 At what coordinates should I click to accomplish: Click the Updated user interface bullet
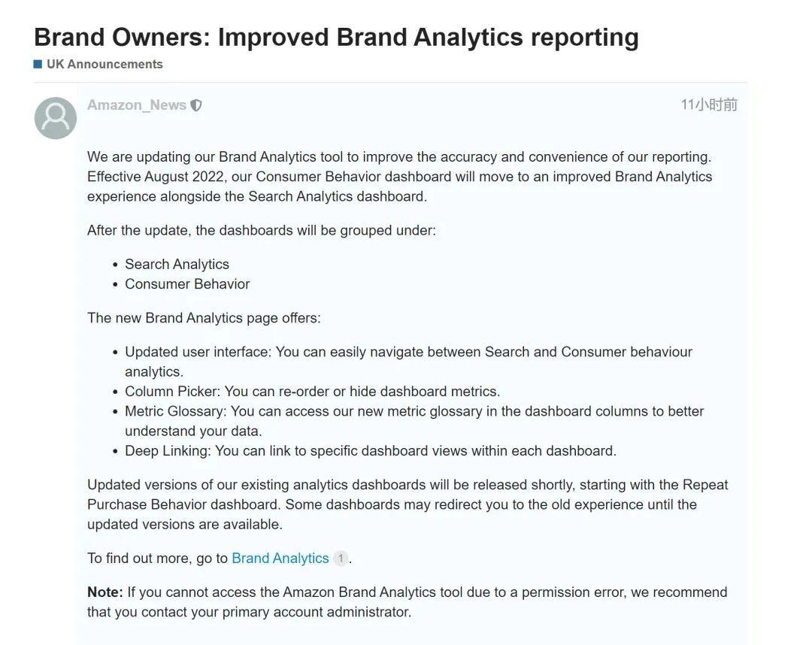click(408, 353)
